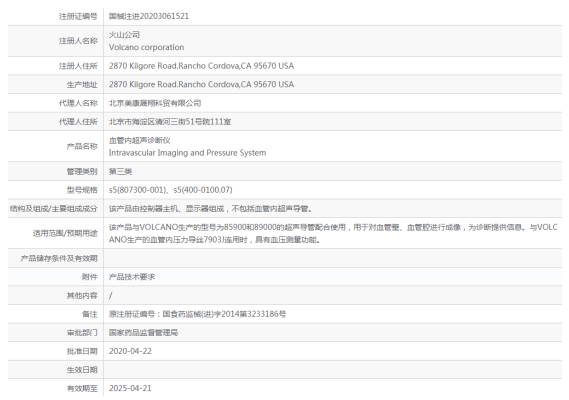The height and width of the screenshot is (400, 569).
Task: Click registration number 国械注进20203061521
Action: (149, 16)
